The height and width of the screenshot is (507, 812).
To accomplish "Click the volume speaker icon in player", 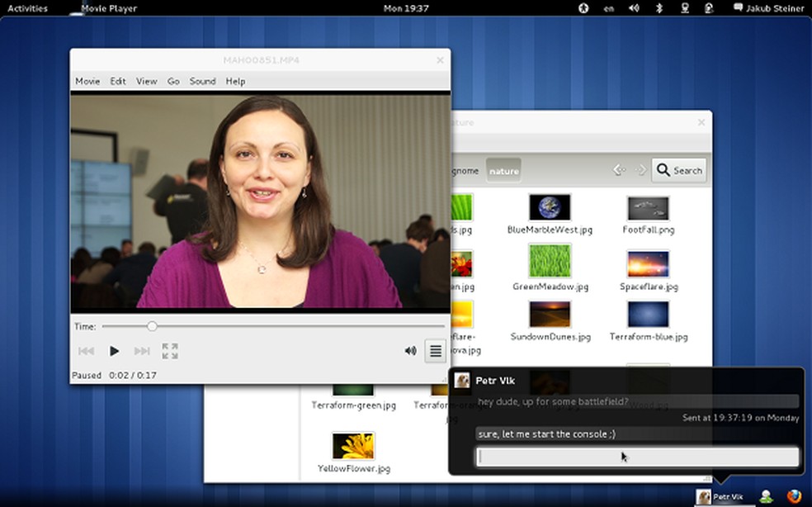I will 410,351.
